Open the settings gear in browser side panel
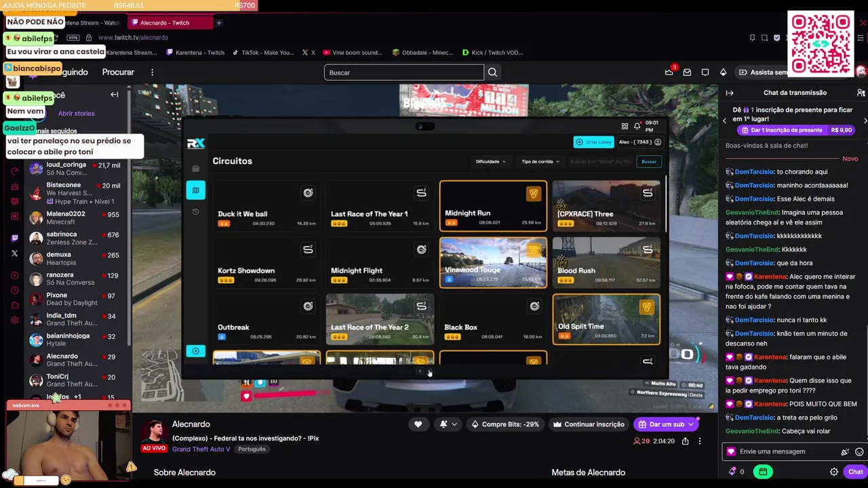The height and width of the screenshot is (488, 868). pos(15,320)
